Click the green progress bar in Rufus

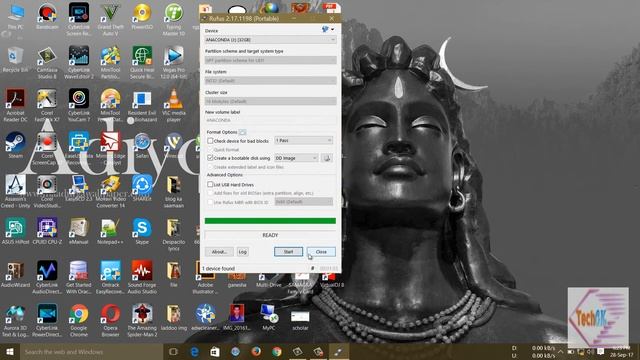[270, 221]
